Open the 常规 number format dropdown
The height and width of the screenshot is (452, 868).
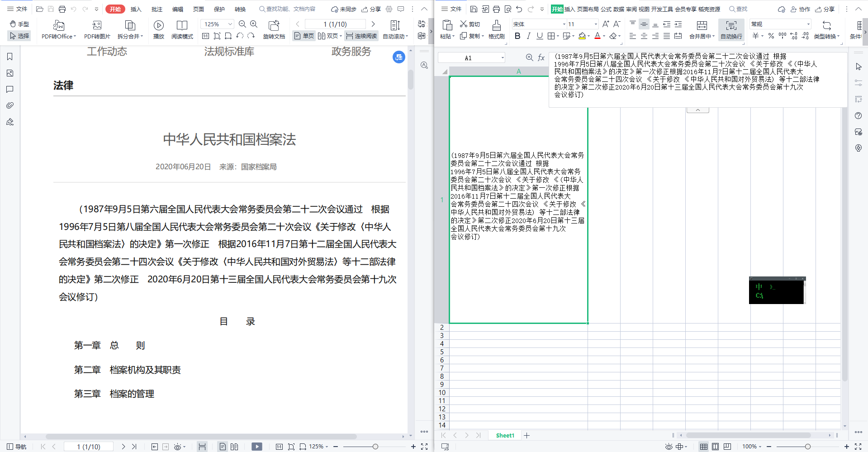point(808,24)
